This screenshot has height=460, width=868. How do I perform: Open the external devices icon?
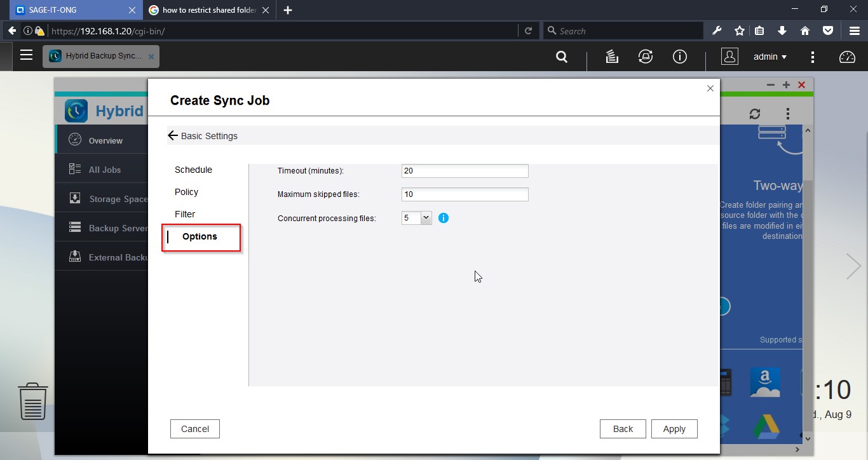646,57
